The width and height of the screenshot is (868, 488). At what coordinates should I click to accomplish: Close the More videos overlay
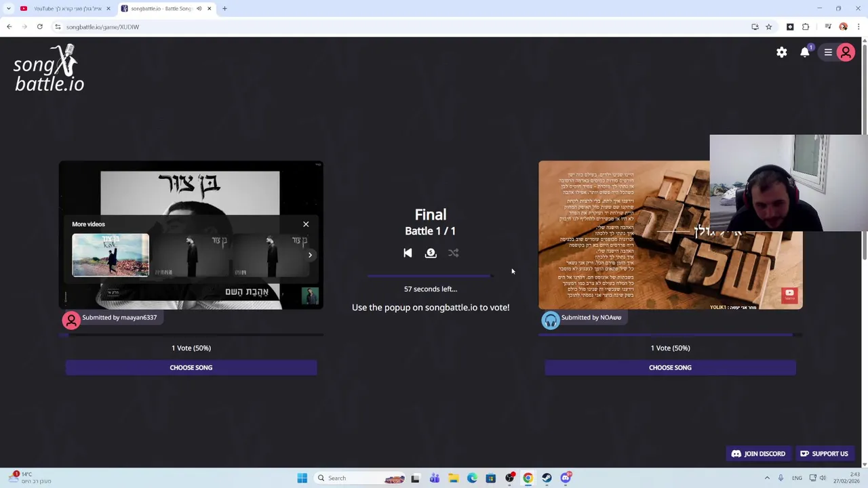(306, 224)
